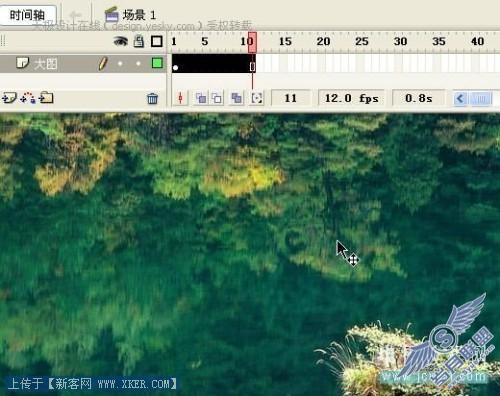Select the 大图 layer
This screenshot has width=500, height=396.
[83, 64]
